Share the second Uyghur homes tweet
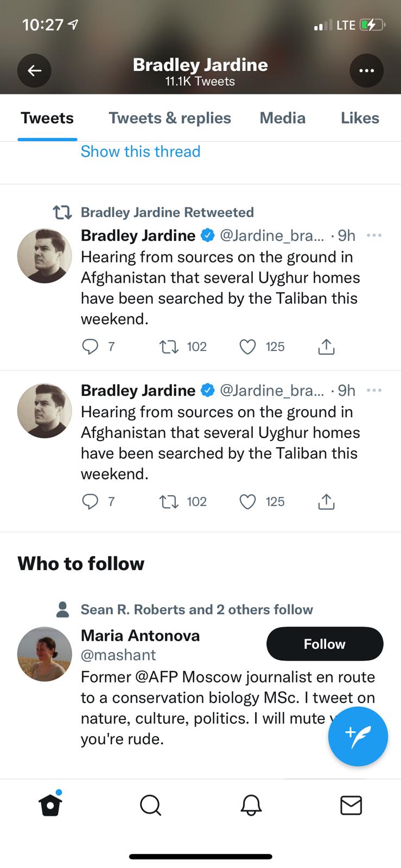 coord(326,502)
